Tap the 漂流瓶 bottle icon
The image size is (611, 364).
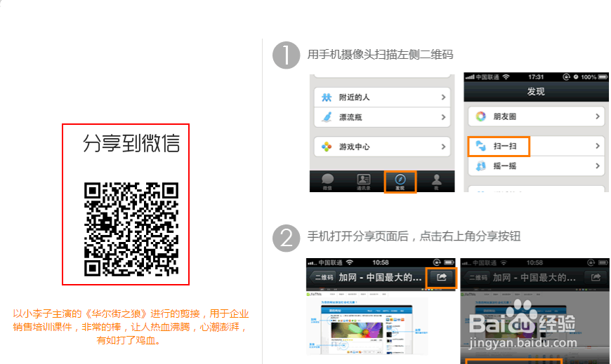click(327, 117)
